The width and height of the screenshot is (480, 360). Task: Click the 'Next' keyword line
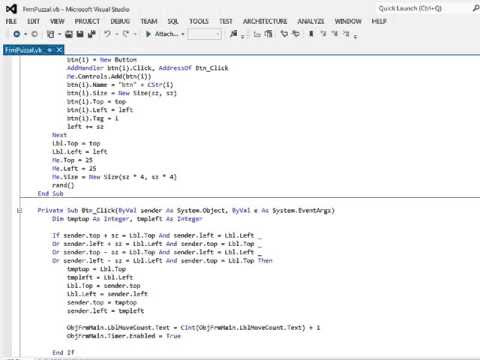click(59, 135)
